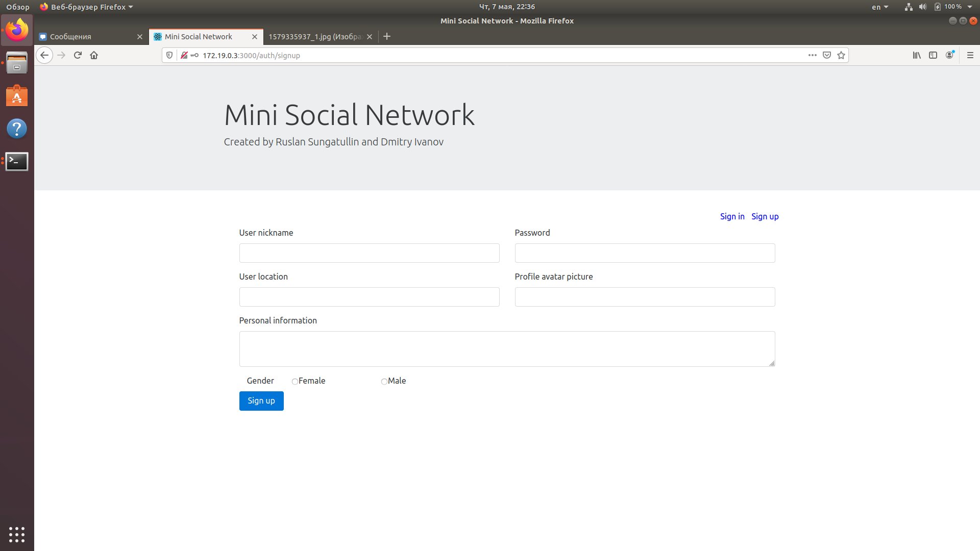Launch Terminal from the dock
This screenshot has height=551, width=980.
(x=17, y=161)
